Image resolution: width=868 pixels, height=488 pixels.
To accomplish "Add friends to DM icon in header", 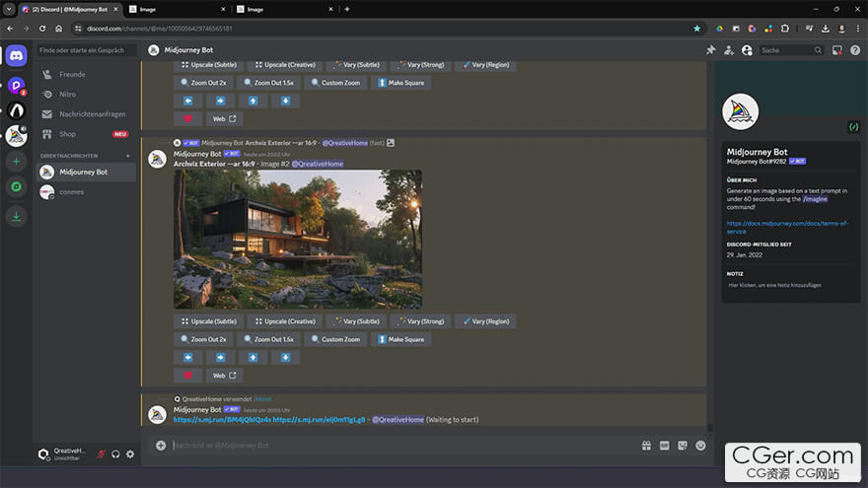I will tap(729, 50).
